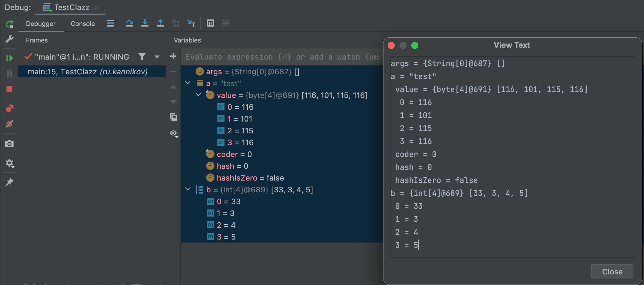Toggle show watches eye icon

coord(174,133)
